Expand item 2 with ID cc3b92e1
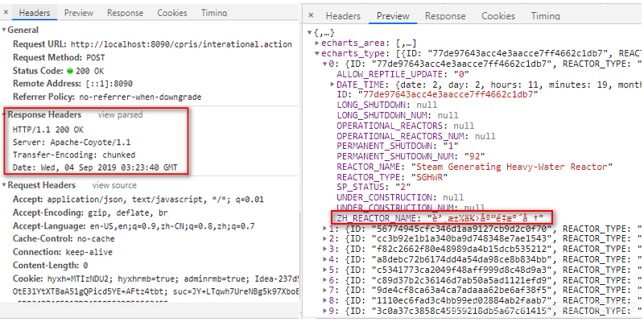Image resolution: width=644 pixels, height=322 pixels. pos(325,238)
